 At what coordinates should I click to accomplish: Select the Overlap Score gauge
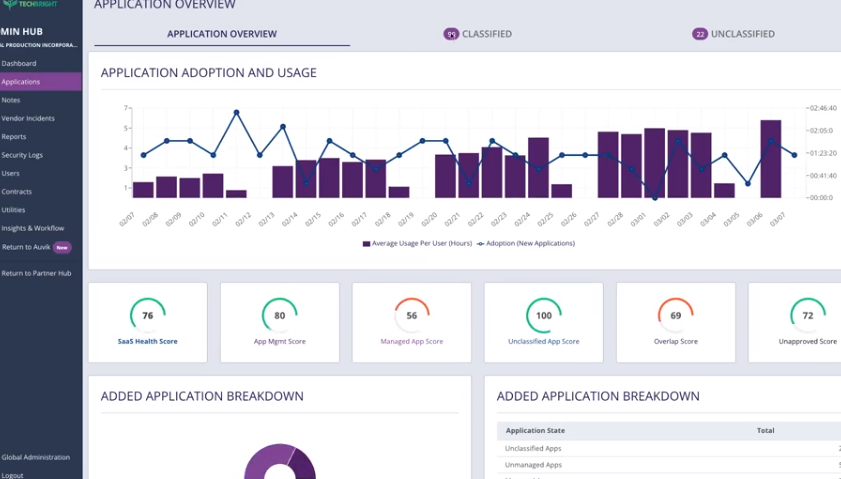coord(675,315)
